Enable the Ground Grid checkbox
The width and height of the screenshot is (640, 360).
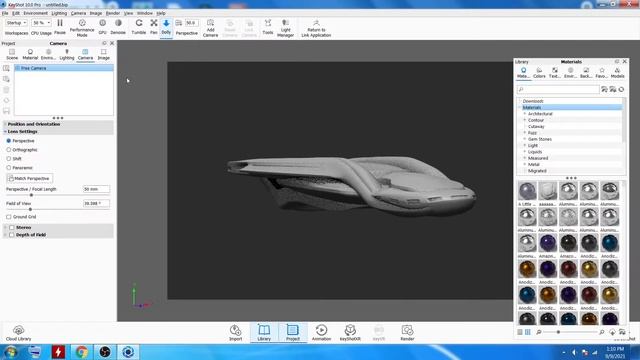9,217
